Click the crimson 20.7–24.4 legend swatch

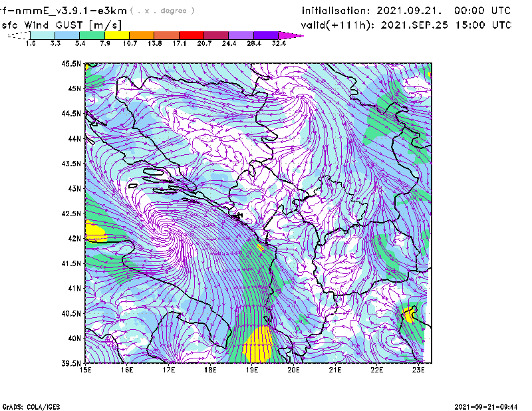click(216, 35)
